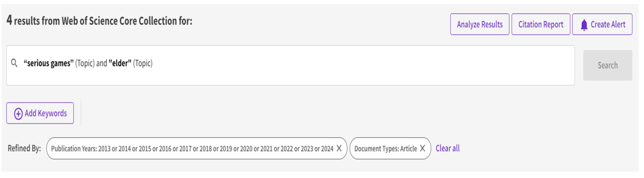Remove the Publication Years filter with its X
This screenshot has width=644, height=178.
coord(339,148)
